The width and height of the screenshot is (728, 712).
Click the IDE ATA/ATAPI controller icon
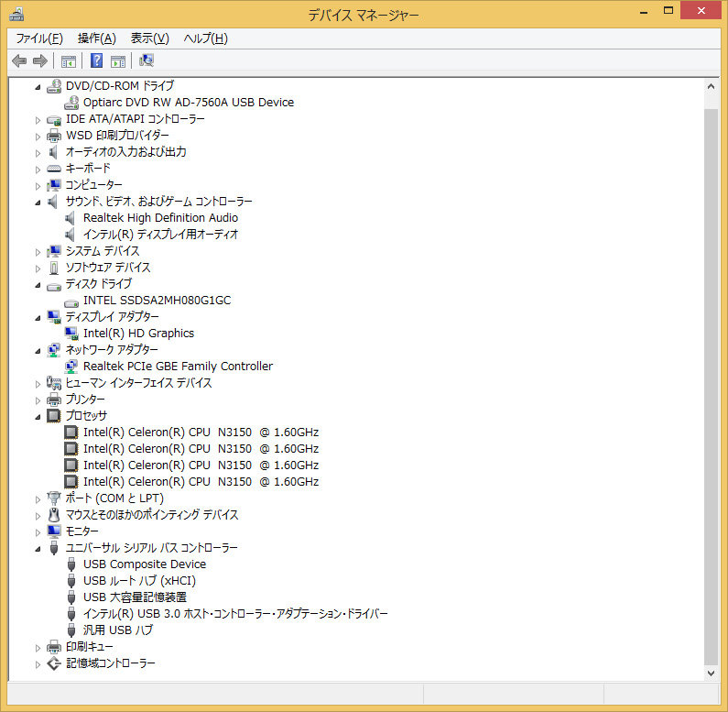[x=54, y=119]
